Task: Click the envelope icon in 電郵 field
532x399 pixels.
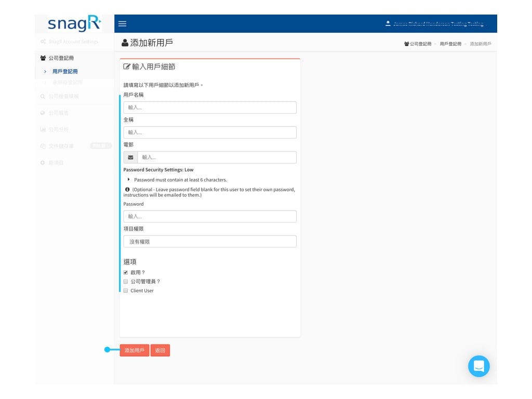Action: 130,157
